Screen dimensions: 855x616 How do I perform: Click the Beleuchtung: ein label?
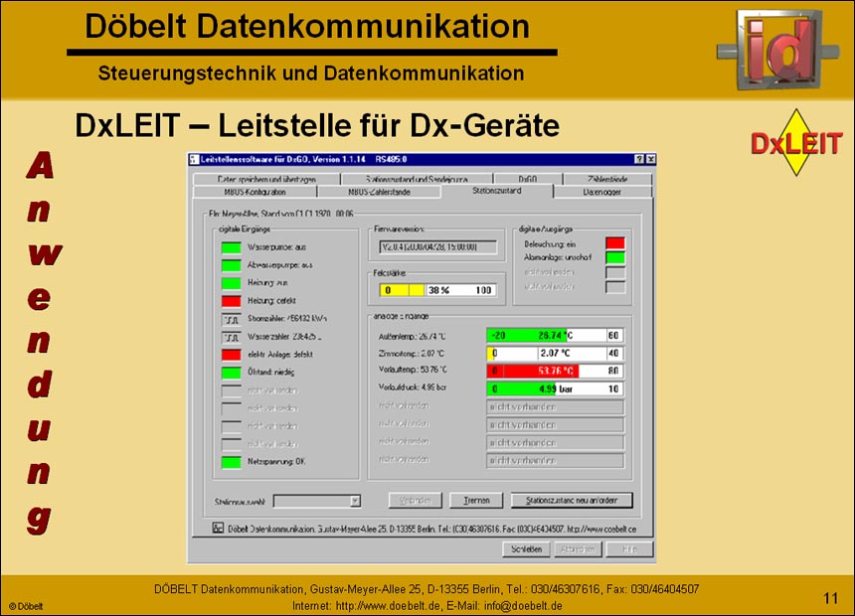pos(550,243)
